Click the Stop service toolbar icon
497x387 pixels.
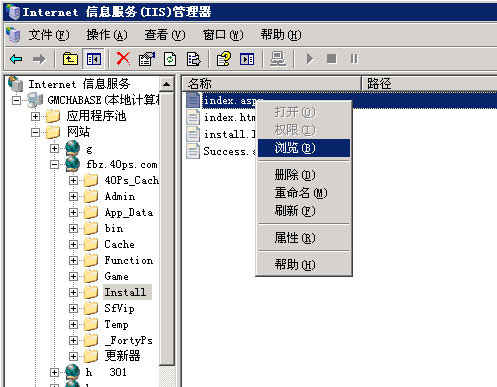tap(332, 59)
